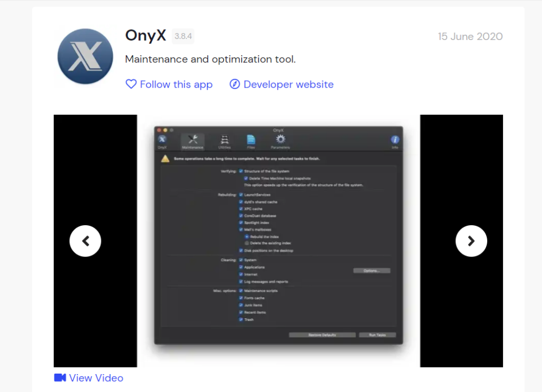Click the Restore Defaults button

(x=322, y=335)
